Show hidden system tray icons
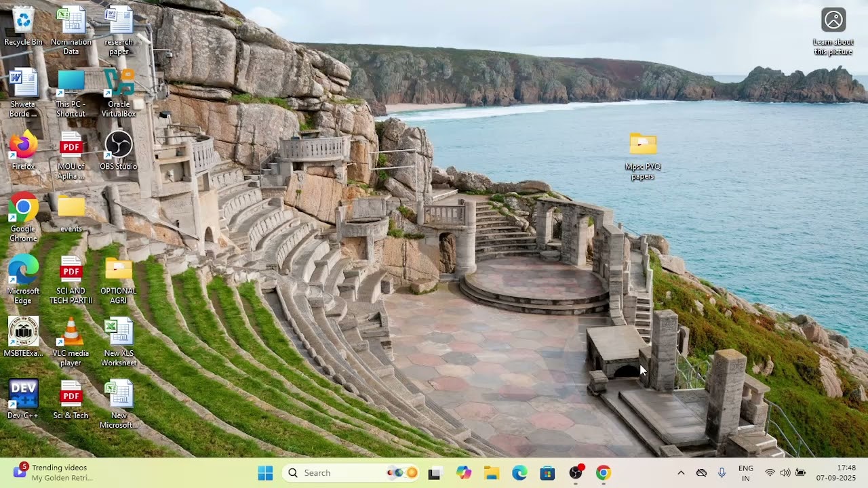This screenshot has width=868, height=488. click(x=681, y=473)
